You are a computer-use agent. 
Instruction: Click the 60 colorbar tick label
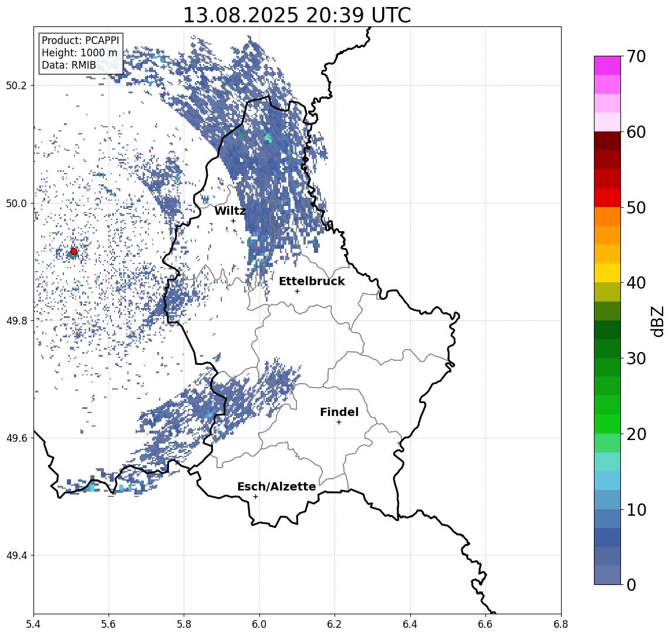[636, 132]
